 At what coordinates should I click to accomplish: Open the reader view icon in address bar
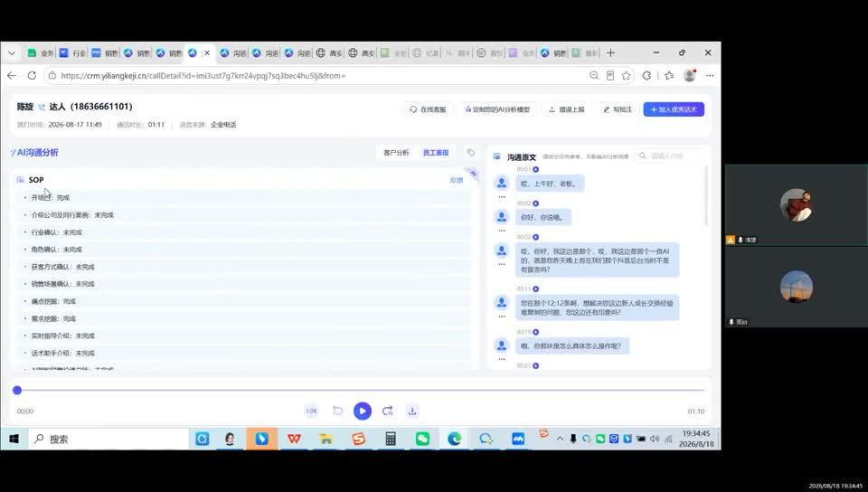610,76
